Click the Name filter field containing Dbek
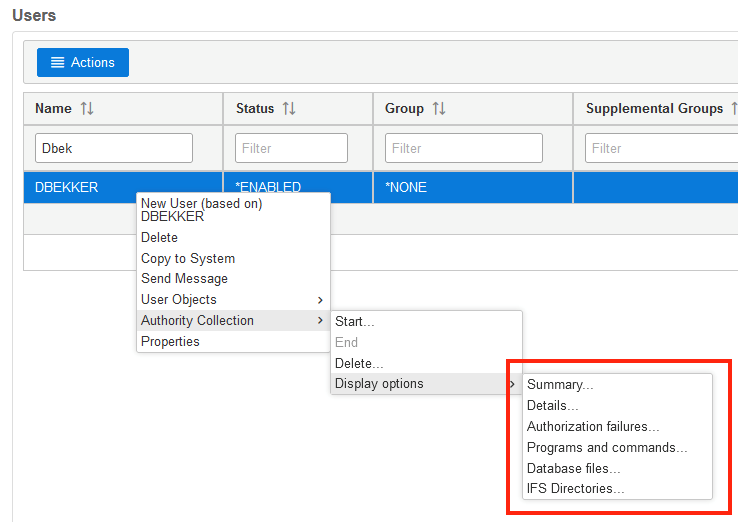 (x=114, y=148)
